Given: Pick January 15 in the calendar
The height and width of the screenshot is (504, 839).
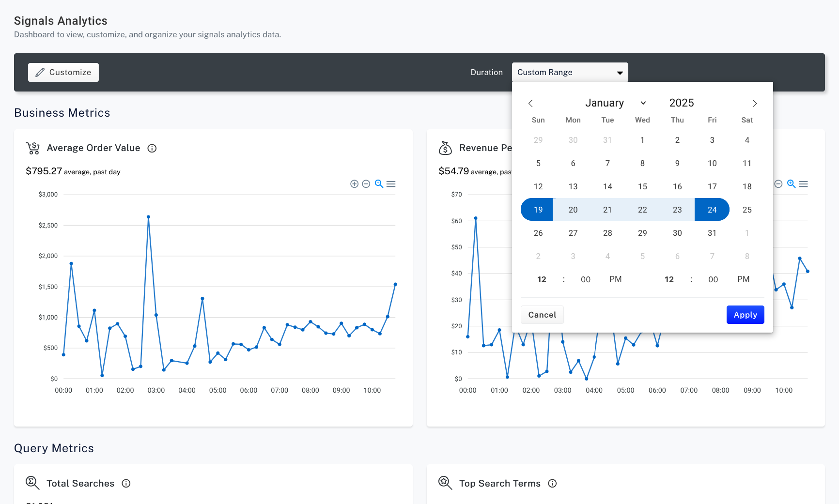Looking at the screenshot, I should (x=642, y=186).
